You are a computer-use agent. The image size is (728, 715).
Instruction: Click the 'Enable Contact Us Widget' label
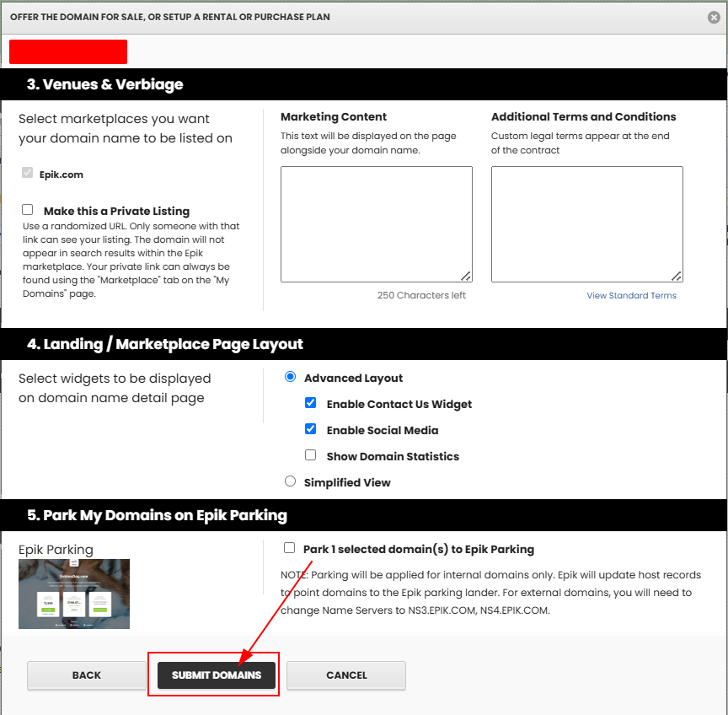click(x=399, y=405)
